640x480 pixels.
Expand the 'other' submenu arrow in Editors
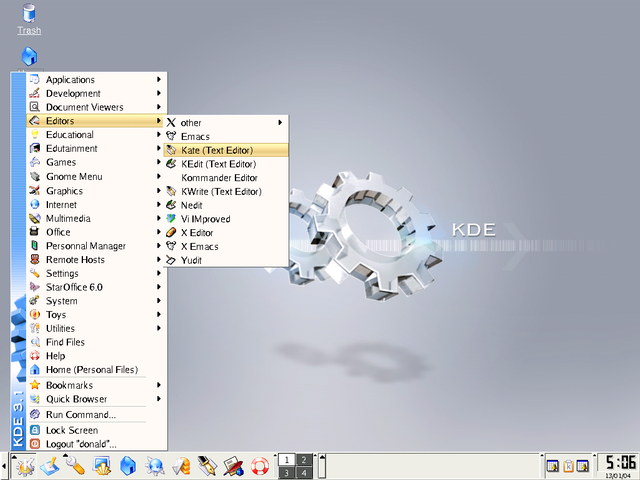(x=280, y=122)
